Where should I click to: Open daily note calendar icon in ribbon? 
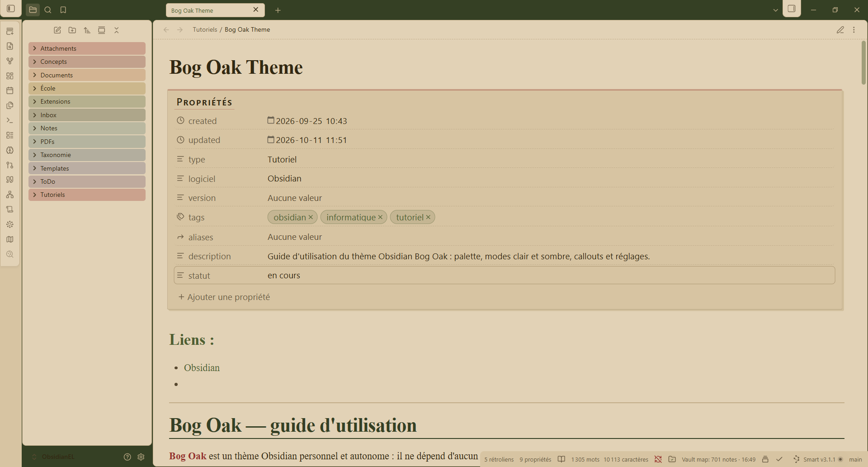[10, 91]
